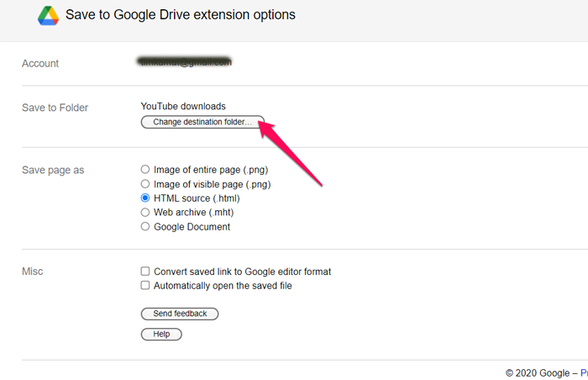Click Change destination folder button
The width and height of the screenshot is (588, 380).
[202, 122]
